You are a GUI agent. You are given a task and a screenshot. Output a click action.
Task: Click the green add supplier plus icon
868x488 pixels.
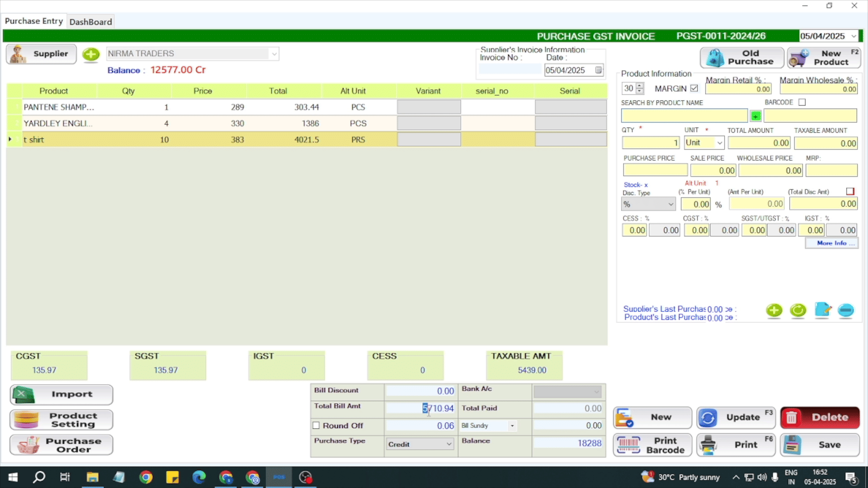(x=91, y=54)
